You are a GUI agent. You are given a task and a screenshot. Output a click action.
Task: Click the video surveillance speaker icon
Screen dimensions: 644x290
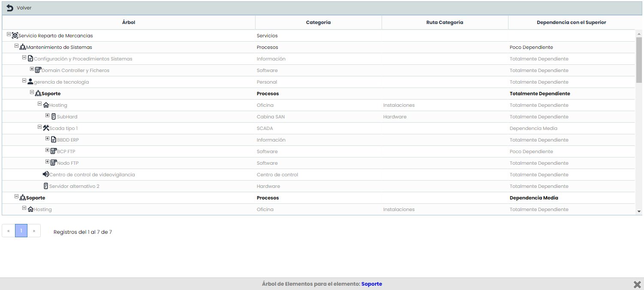tap(46, 174)
